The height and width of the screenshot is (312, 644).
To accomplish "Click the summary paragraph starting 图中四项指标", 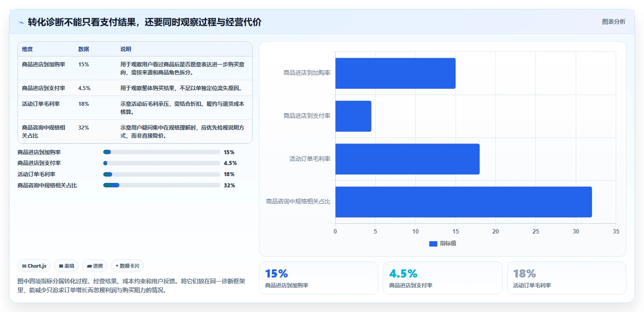I will point(131,286).
